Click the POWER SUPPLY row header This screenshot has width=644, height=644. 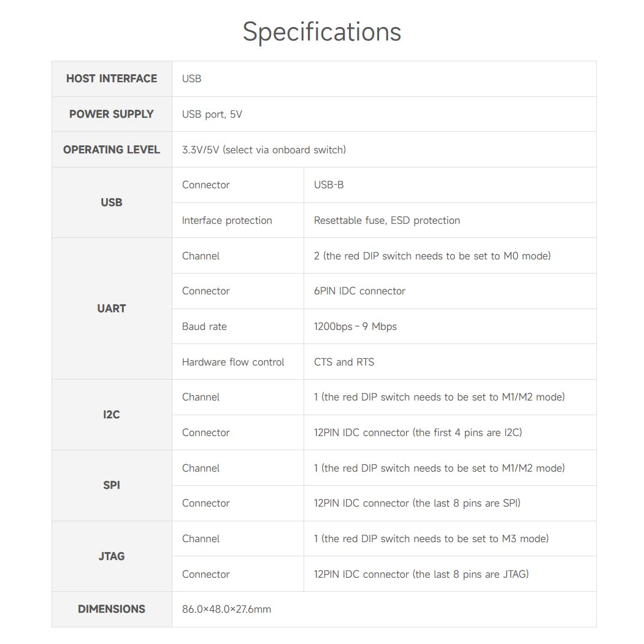point(112,114)
